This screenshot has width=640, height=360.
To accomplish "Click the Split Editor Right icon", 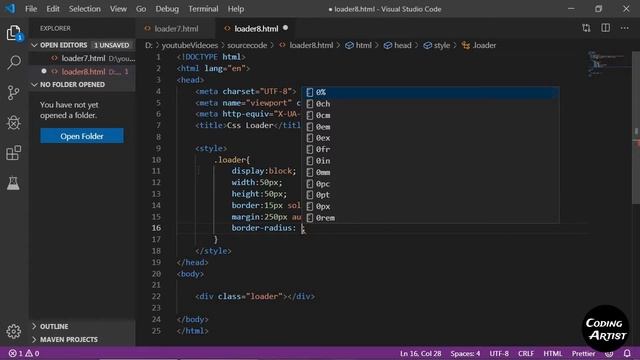I will coord(606,28).
